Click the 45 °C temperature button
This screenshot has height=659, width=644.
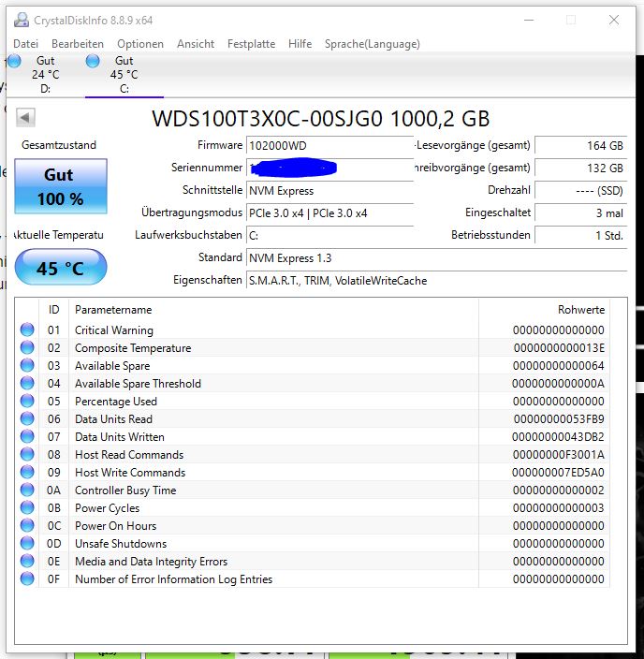pos(61,268)
